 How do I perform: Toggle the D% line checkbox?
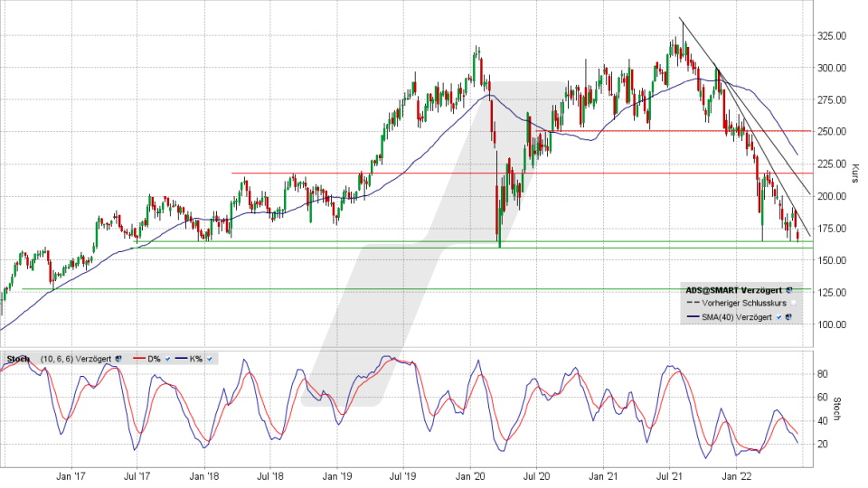168,359
